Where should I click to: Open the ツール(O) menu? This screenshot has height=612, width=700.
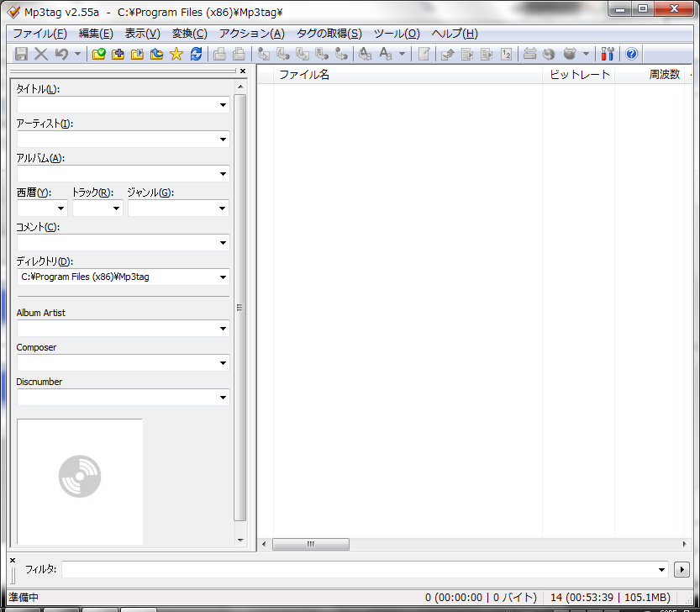click(397, 34)
